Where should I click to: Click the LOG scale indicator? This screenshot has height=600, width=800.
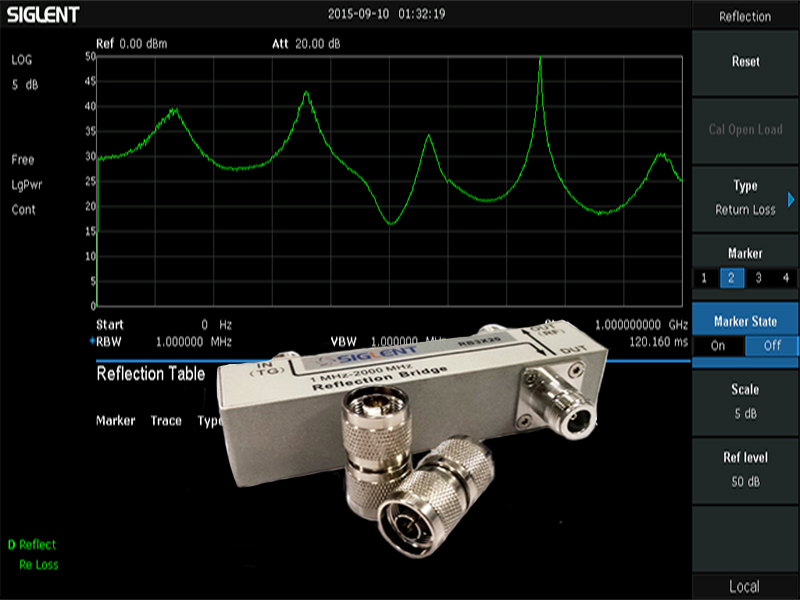(21, 60)
